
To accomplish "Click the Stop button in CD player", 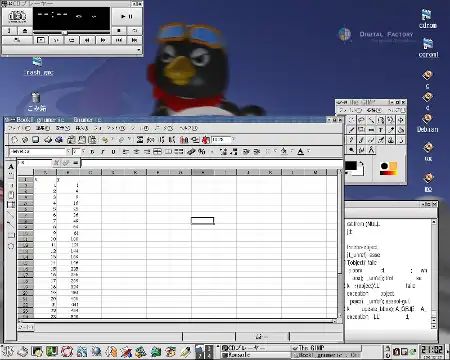I will pyautogui.click(x=119, y=31).
